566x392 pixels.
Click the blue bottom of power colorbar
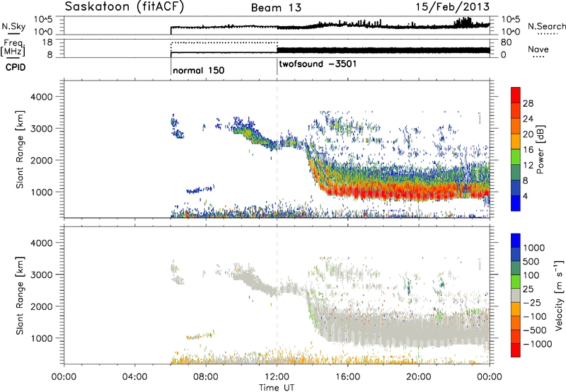pyautogui.click(x=516, y=204)
